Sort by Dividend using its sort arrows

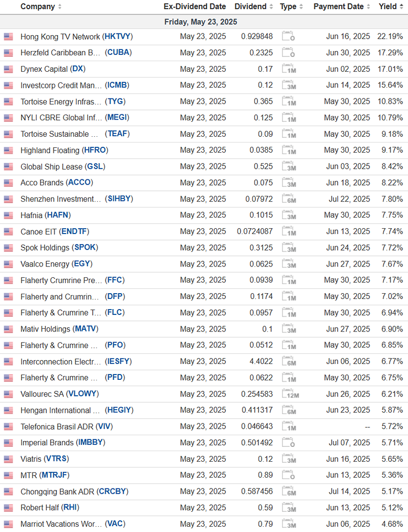point(271,7)
